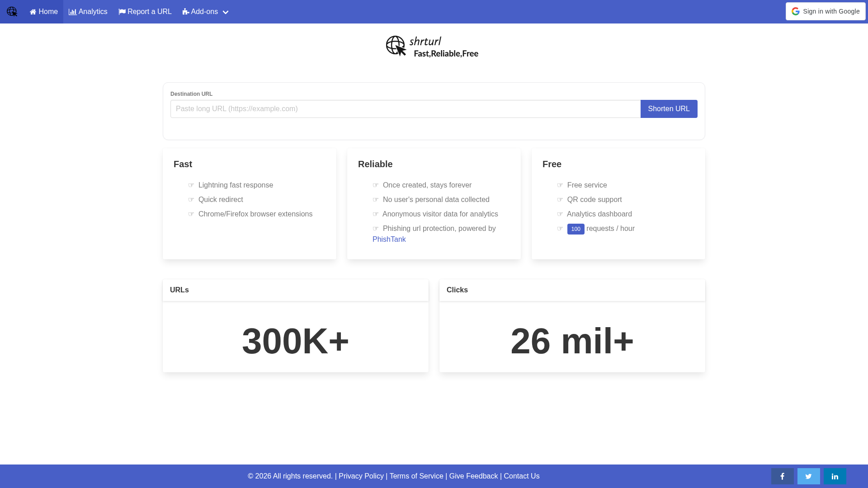Click 'QR code support' item
Viewport: 868px width, 488px height.
pos(594,200)
